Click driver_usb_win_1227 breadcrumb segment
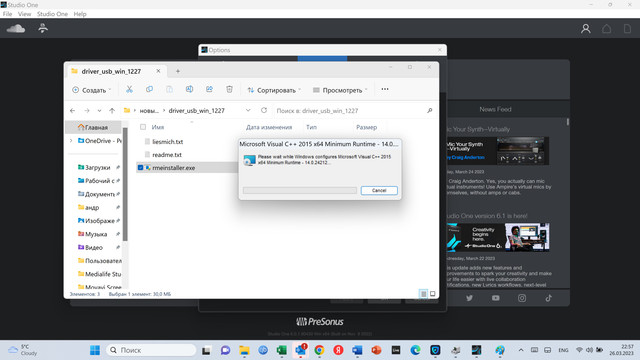The width and height of the screenshot is (640, 360). pos(197,111)
